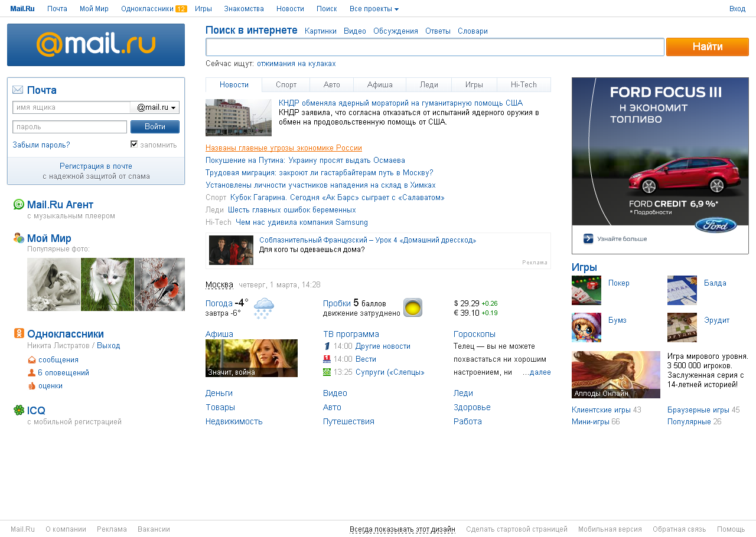Open the Путешествия section link
The width and height of the screenshot is (756, 537).
(348, 421)
